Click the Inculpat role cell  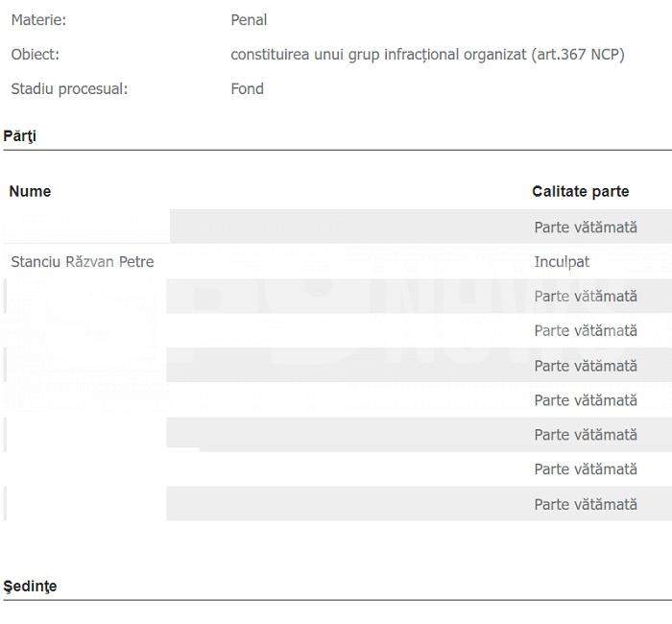click(562, 262)
